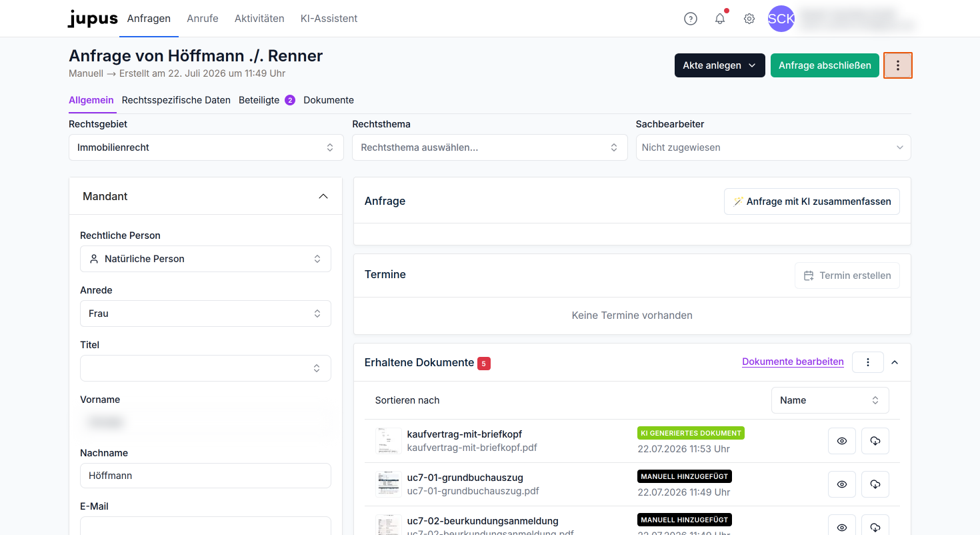Open the help question mark icon
980x535 pixels.
(691, 19)
